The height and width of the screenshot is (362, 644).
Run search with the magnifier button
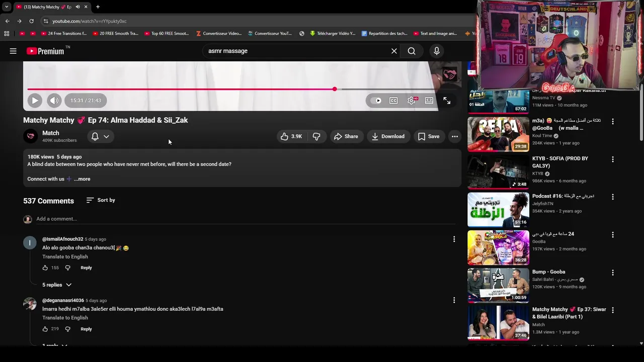click(x=412, y=51)
